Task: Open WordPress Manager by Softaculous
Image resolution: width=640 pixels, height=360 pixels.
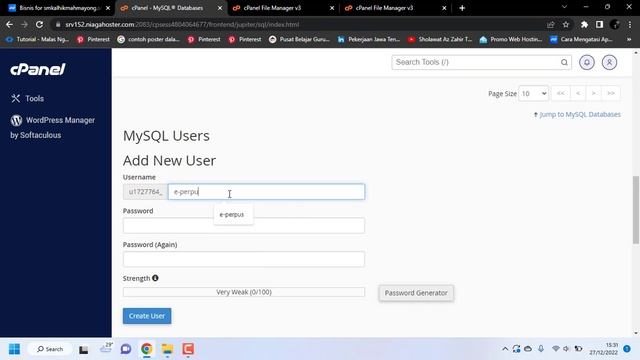Action: click(53, 127)
